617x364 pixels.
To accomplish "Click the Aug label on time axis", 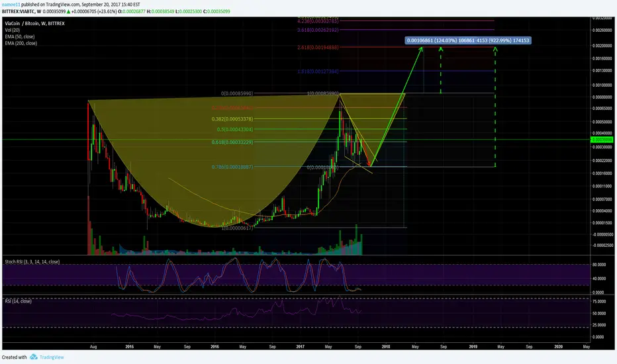I will [x=93, y=347].
